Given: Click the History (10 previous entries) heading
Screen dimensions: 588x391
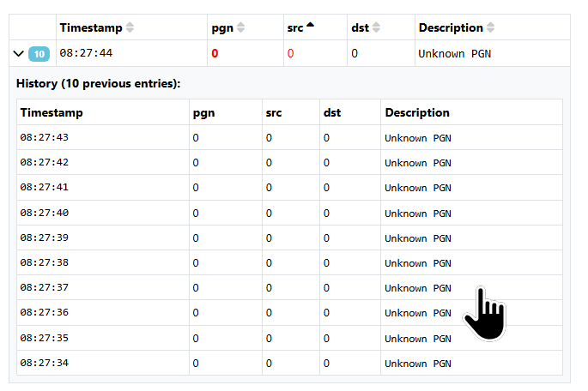Looking at the screenshot, I should click(99, 84).
